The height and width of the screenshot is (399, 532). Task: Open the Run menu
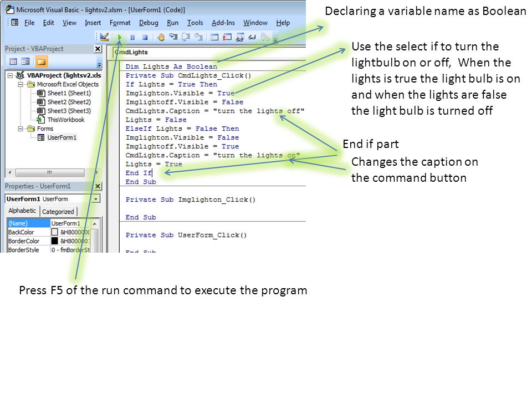[172, 23]
